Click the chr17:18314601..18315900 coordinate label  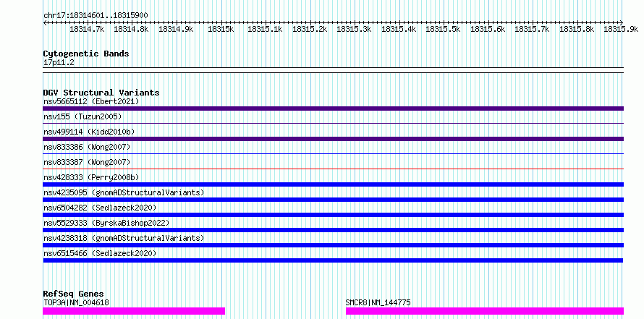coord(96,15)
